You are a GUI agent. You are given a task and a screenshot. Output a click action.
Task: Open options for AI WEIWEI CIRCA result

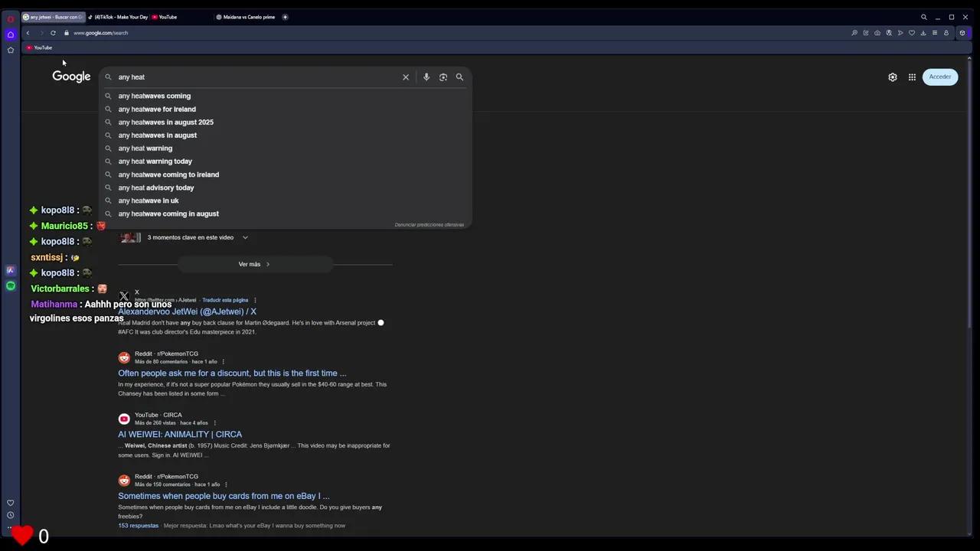214,423
